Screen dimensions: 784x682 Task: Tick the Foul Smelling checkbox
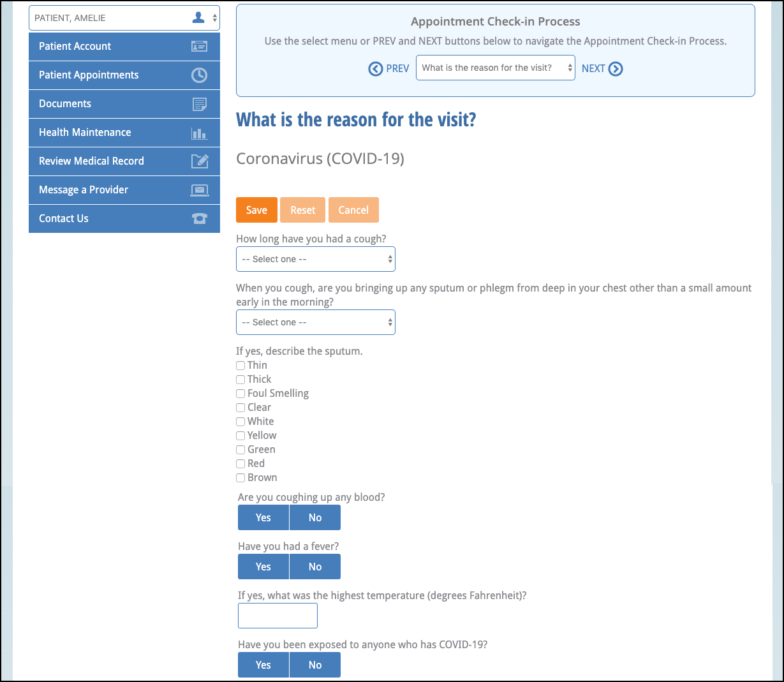pyautogui.click(x=240, y=394)
